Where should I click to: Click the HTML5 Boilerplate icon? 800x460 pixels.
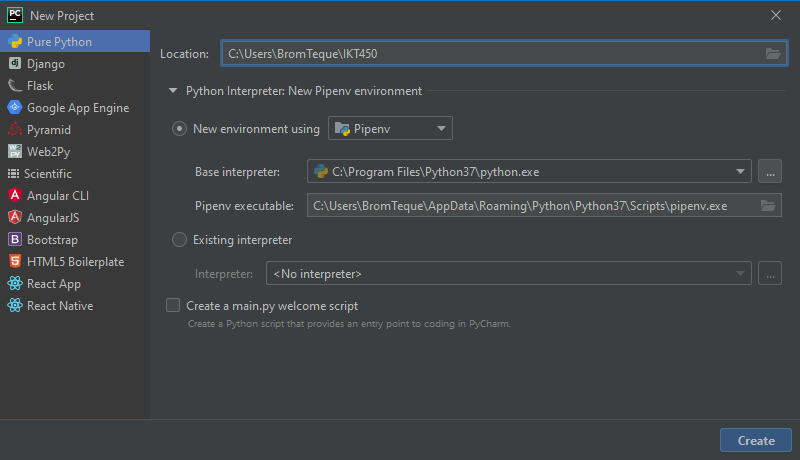[15, 262]
